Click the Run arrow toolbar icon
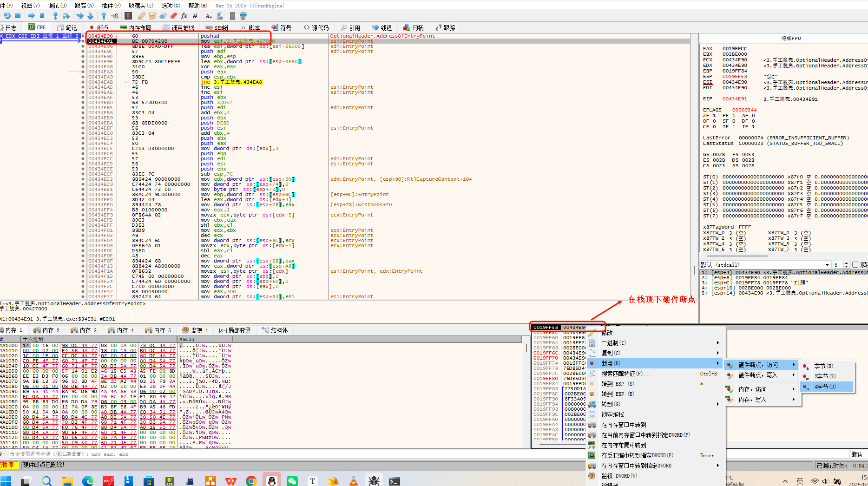 [x=31, y=16]
